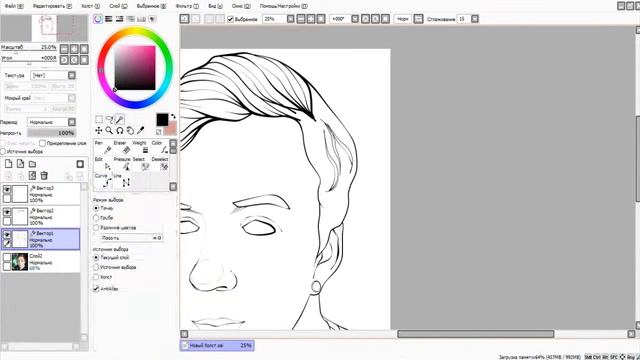Show the HSV sliders panel

coord(120,19)
